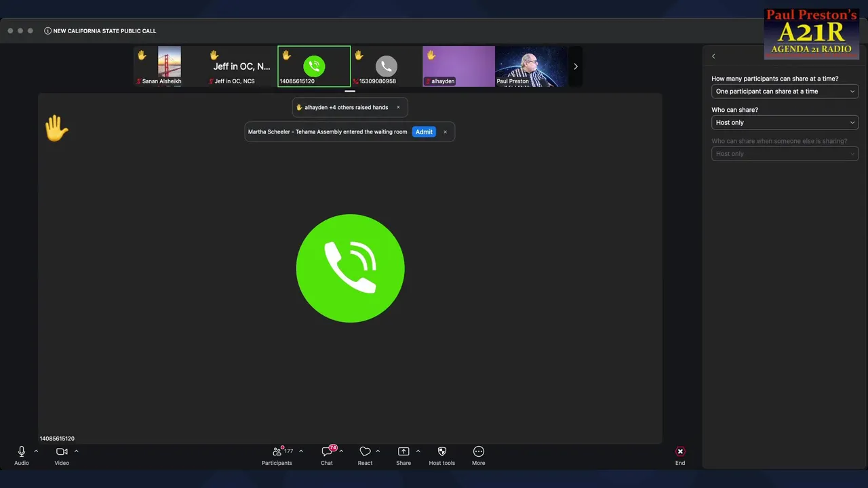Select Sanan Alsheikh's video thumbnail

(169, 66)
